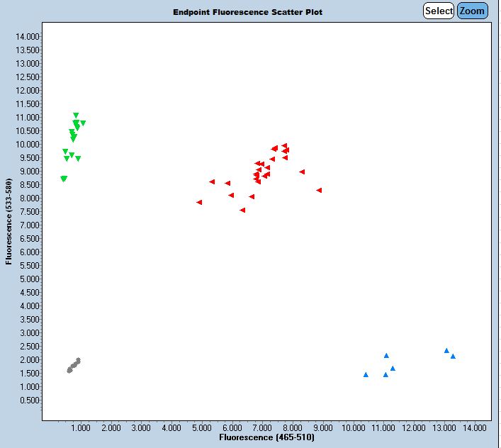Click the Fluorescence (465-510) x-axis label
This screenshot has height=448, width=501.
(x=266, y=438)
